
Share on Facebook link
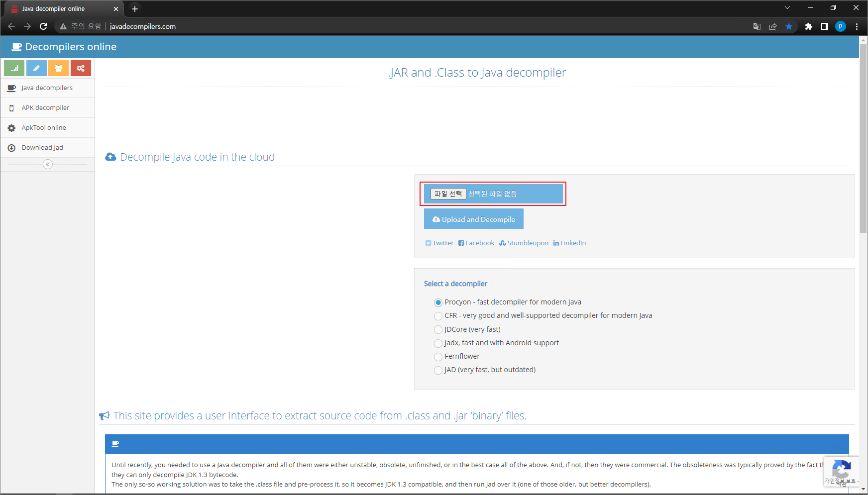tap(476, 243)
